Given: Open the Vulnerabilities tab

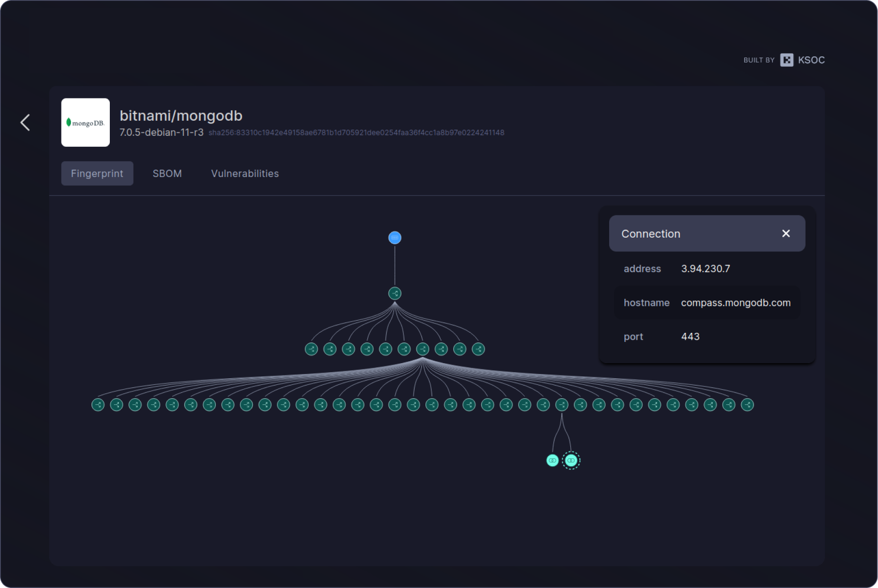Looking at the screenshot, I should [x=245, y=173].
